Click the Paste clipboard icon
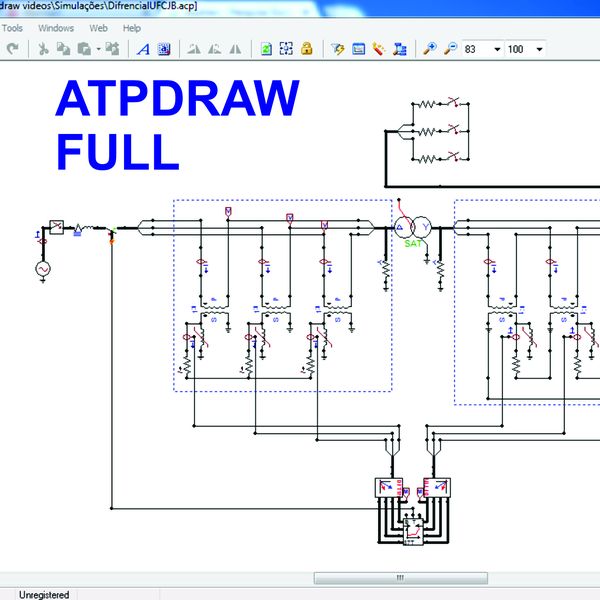 [x=84, y=49]
